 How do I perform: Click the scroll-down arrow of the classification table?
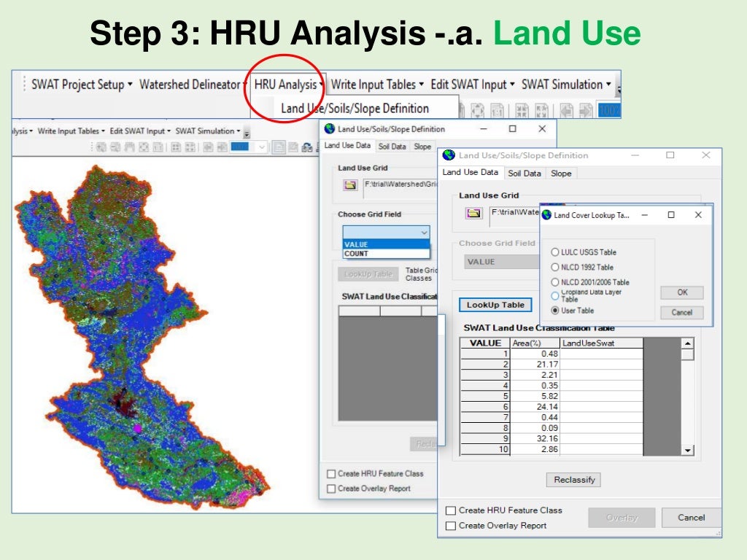tap(687, 451)
